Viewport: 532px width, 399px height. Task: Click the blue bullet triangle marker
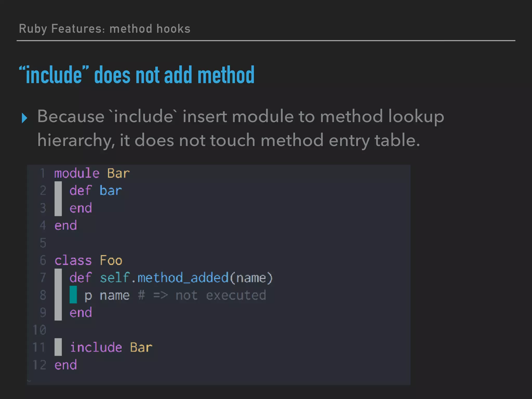coord(25,118)
